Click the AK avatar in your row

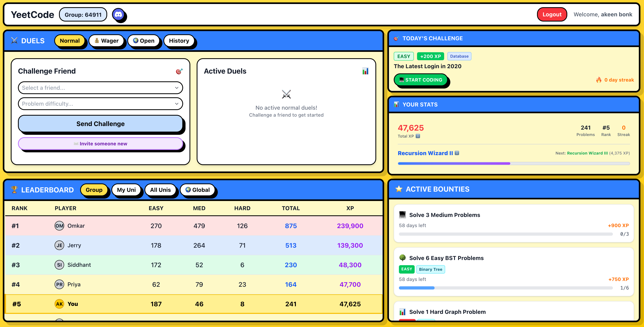point(59,304)
